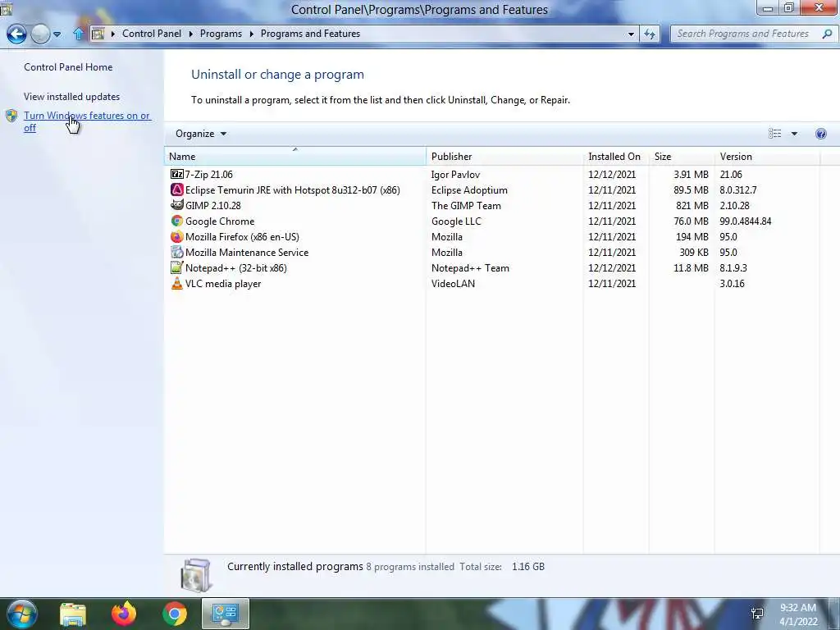The image size is (840, 630).
Task: Click the Control Panel taskbar button
Action: (x=225, y=614)
